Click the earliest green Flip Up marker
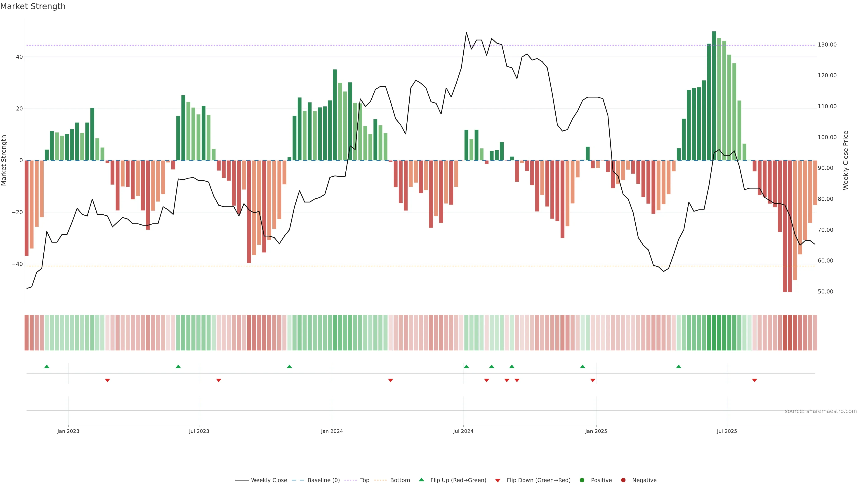Image resolution: width=868 pixels, height=488 pixels. click(47, 366)
